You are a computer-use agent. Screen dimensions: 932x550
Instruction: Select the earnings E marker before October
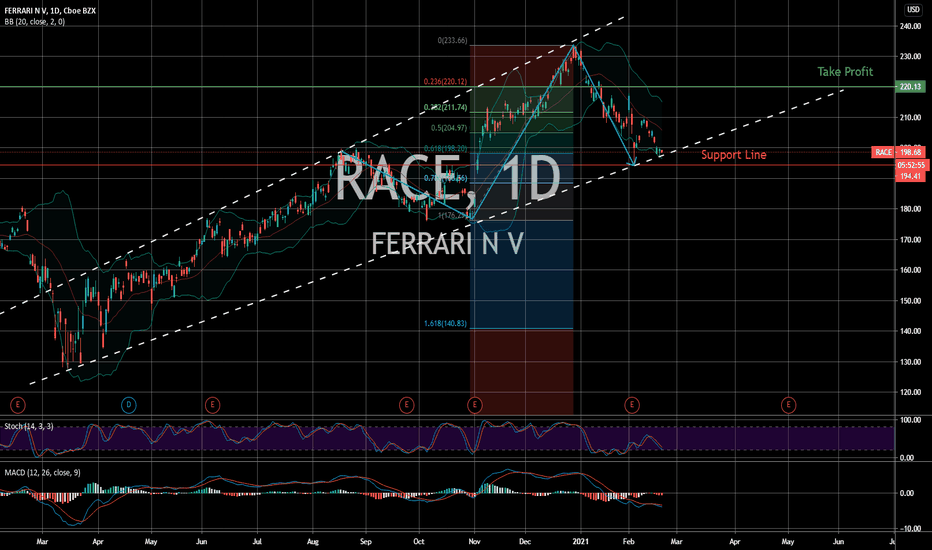[406, 406]
